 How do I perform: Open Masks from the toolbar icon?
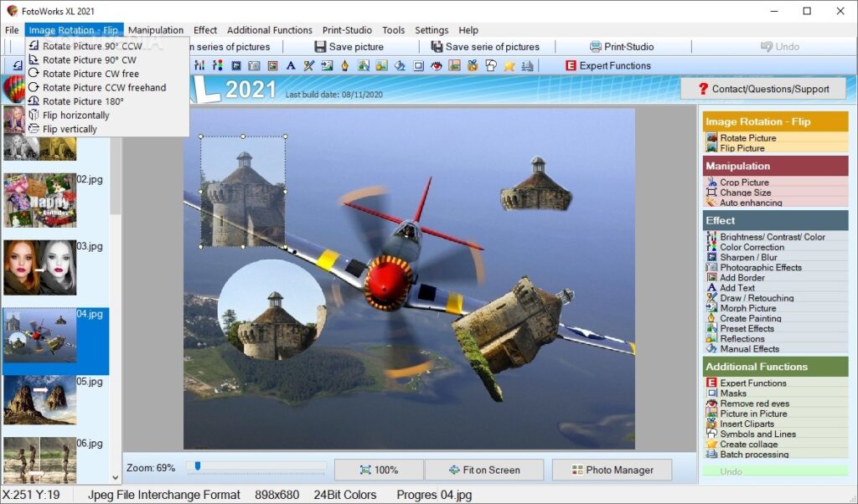click(419, 65)
